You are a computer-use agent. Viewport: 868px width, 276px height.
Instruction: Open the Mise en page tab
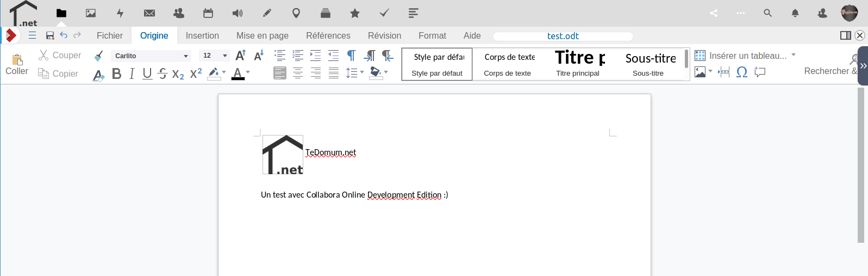pos(263,36)
